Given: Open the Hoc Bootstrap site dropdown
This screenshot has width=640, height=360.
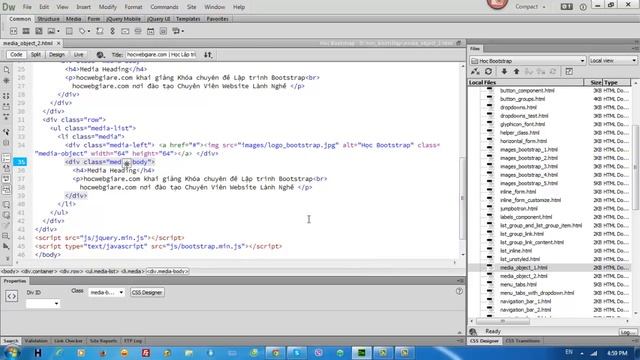Looking at the screenshot, I should tap(528, 60).
